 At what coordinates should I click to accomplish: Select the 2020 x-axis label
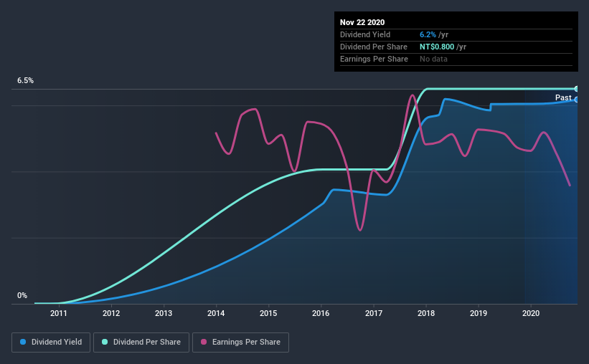point(531,313)
